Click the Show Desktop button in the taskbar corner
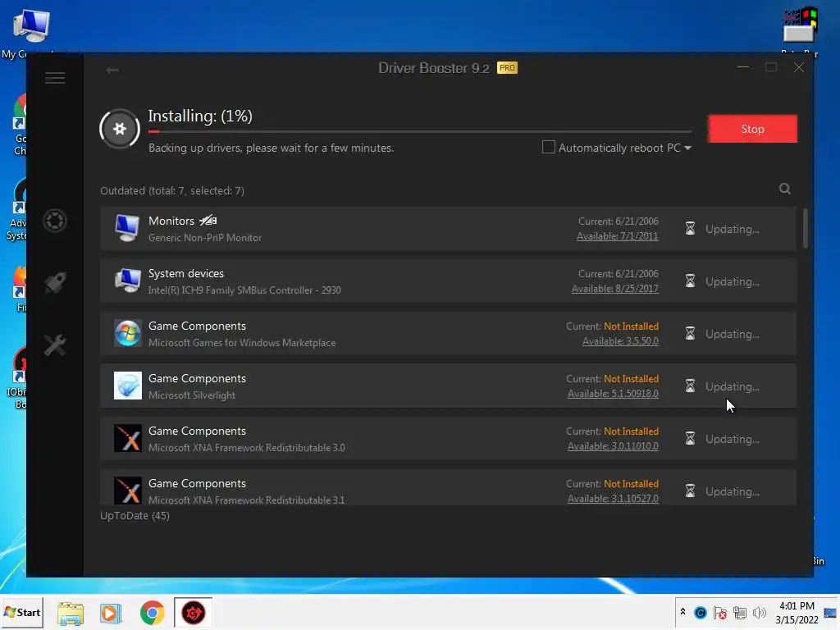840x630 pixels. coord(830,613)
